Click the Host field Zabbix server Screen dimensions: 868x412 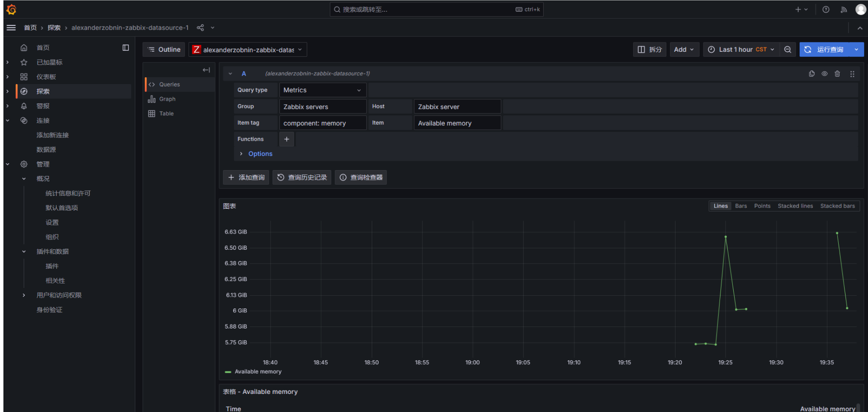(x=457, y=107)
